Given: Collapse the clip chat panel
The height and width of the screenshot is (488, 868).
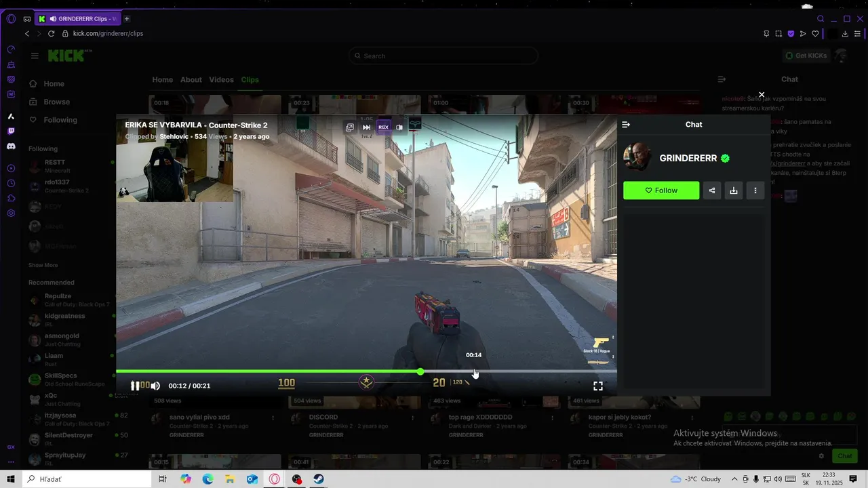Looking at the screenshot, I should click(x=626, y=125).
